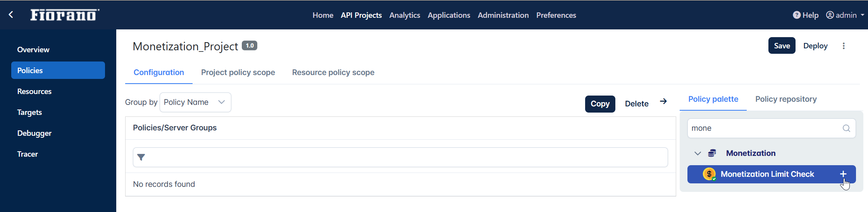
Task: Open Preferences in top navigation
Action: [556, 15]
